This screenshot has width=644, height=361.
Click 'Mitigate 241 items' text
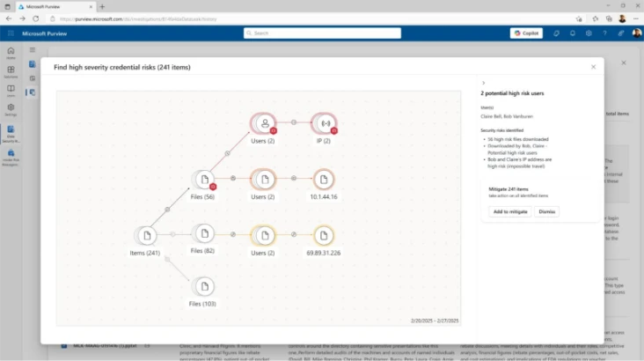pyautogui.click(x=509, y=189)
